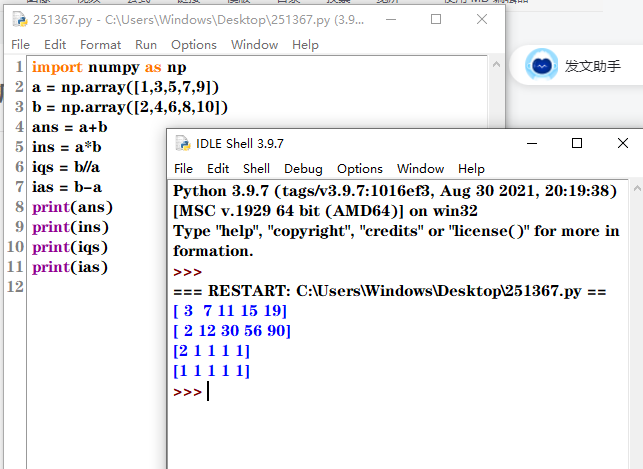Open the Options menu in IDLE Shell

[x=360, y=168]
